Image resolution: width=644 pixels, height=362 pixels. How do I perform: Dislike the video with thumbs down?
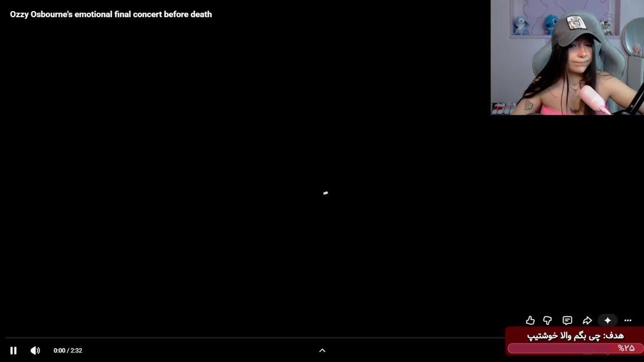(x=547, y=320)
